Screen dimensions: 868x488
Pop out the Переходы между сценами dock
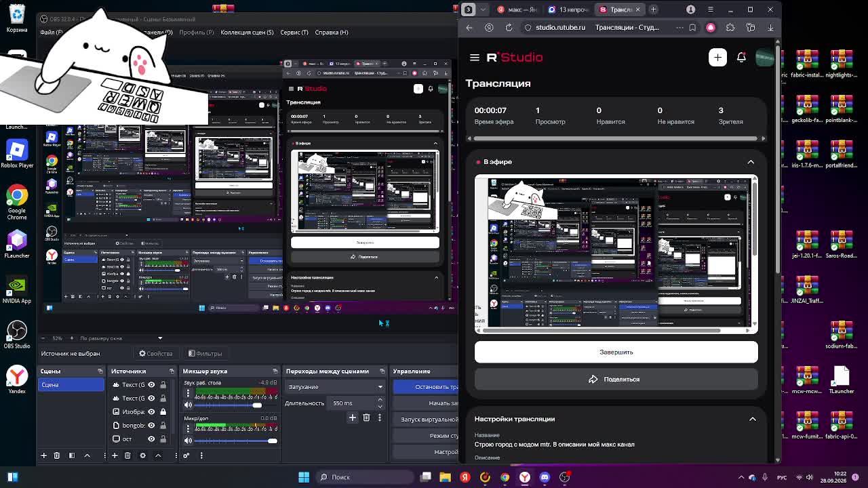click(382, 371)
